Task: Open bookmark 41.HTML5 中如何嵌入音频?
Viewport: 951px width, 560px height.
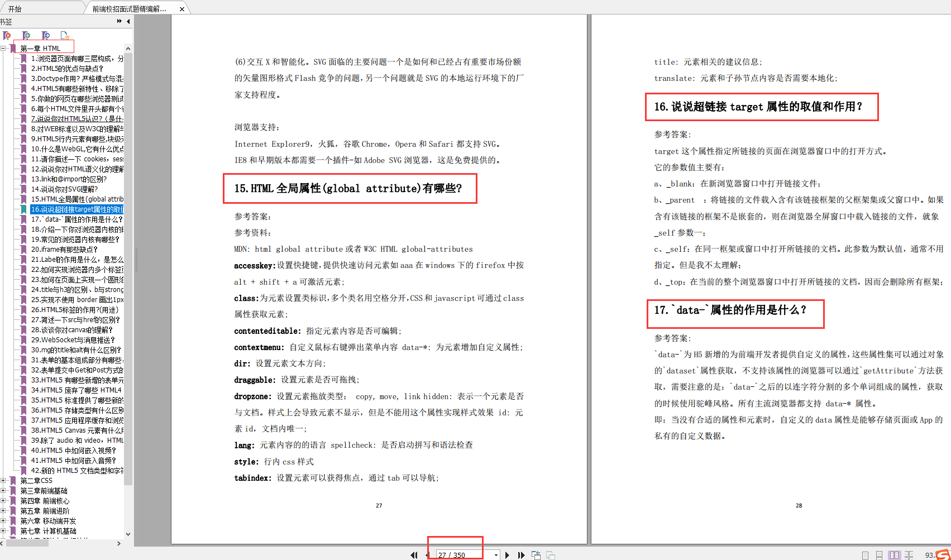Action: point(73,461)
